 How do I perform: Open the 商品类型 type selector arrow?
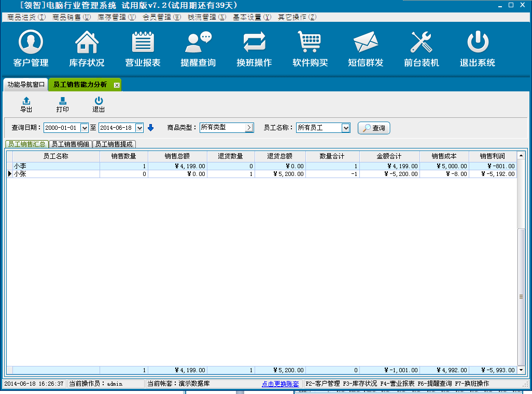249,128
